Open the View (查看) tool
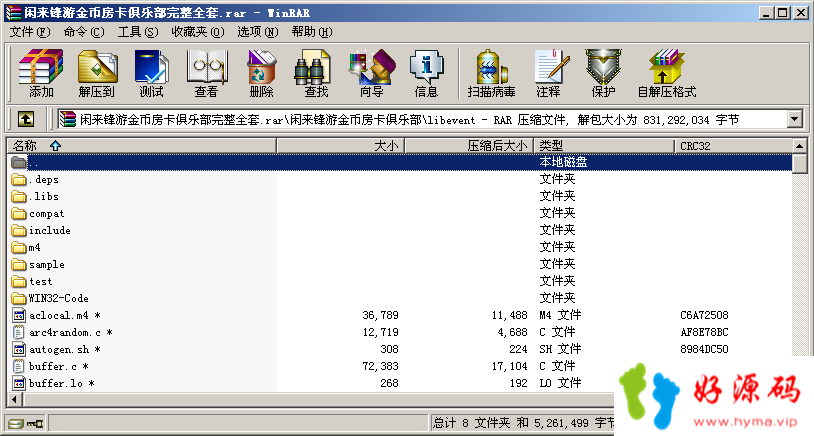This screenshot has width=814, height=436. click(207, 73)
